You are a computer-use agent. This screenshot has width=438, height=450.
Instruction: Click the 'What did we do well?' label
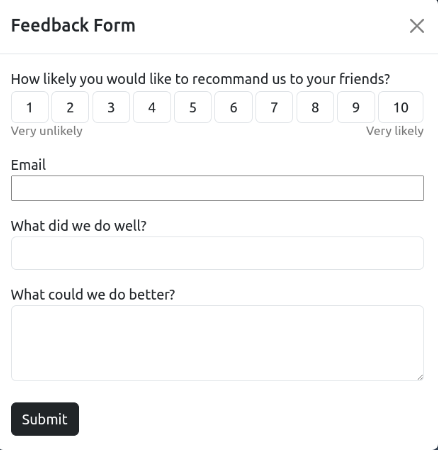(x=79, y=226)
